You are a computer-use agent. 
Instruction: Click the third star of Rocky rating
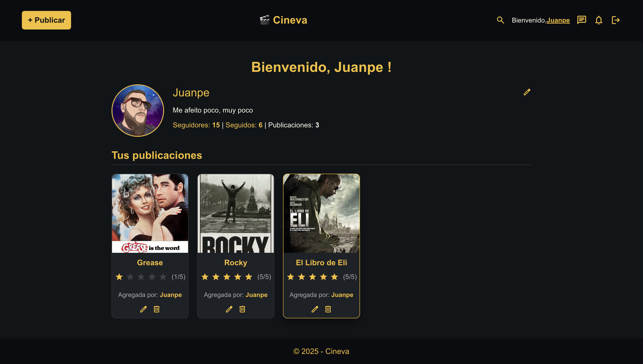227,277
